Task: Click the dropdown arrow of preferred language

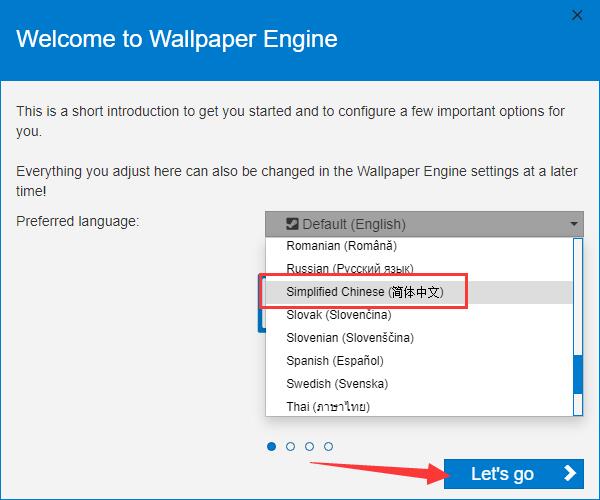Action: [574, 224]
